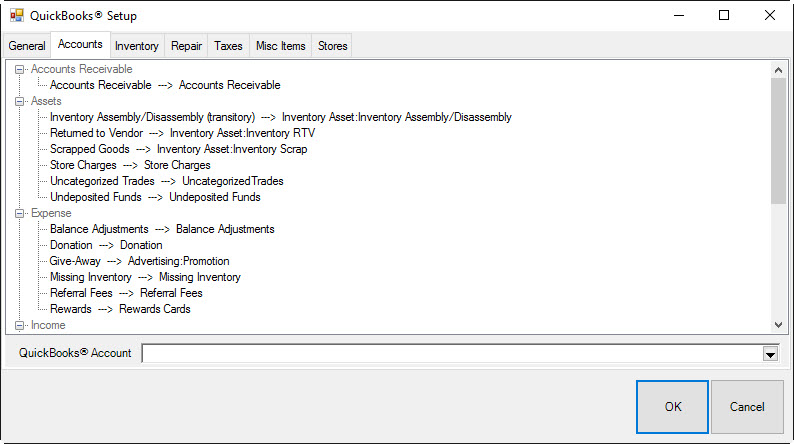This screenshot has height=444, width=794.
Task: Open the Inventory tab
Action: click(x=136, y=46)
